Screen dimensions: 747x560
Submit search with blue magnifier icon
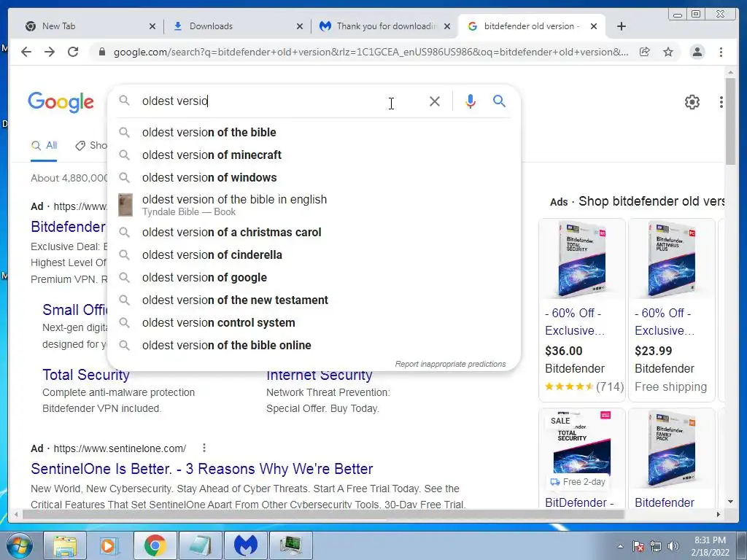(499, 101)
